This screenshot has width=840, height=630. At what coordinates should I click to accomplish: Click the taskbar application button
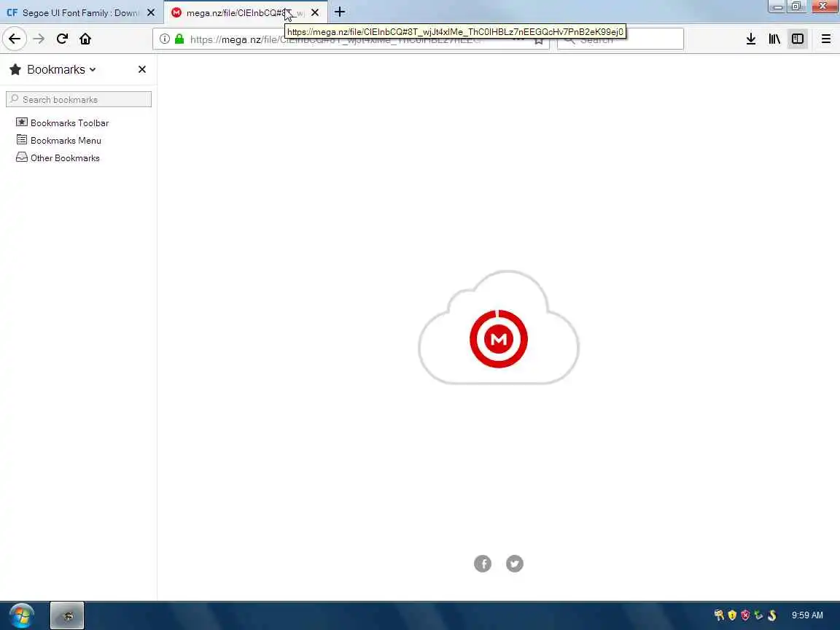(67, 615)
